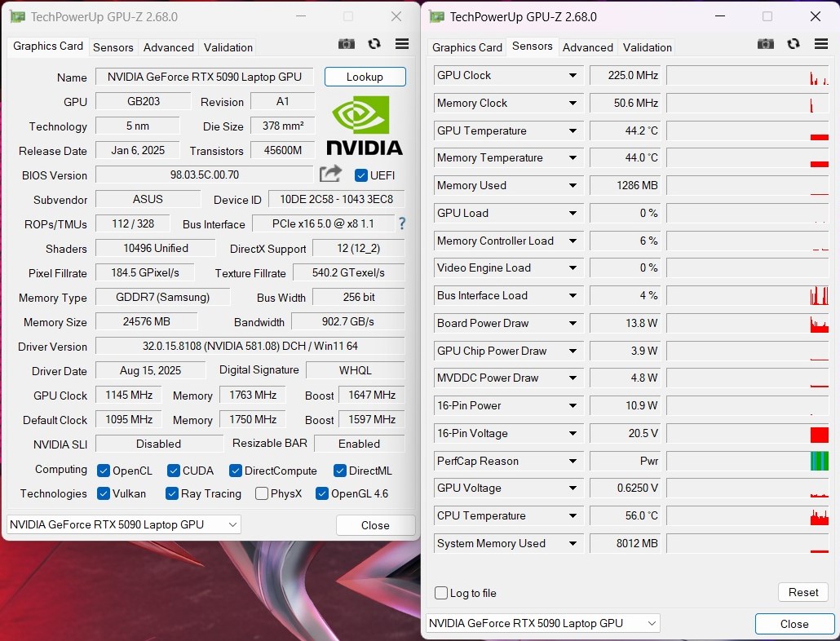Click Bus Interface question mark help icon

point(402,223)
